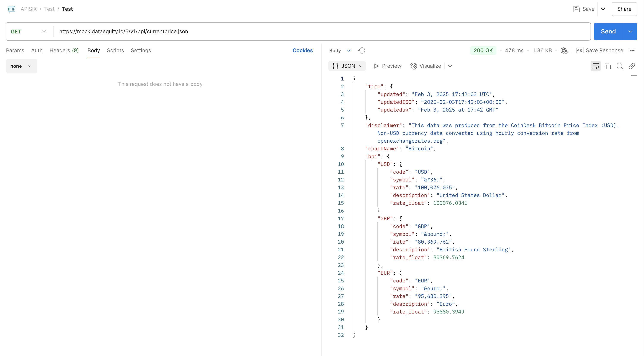Open the Send button dropdown arrow
Screen dimensions: 644x356
(x=630, y=32)
